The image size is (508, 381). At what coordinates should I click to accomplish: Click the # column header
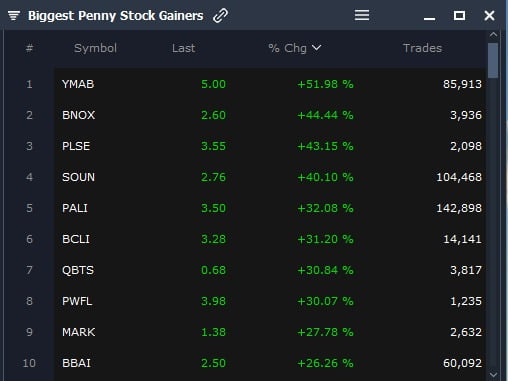(29, 48)
